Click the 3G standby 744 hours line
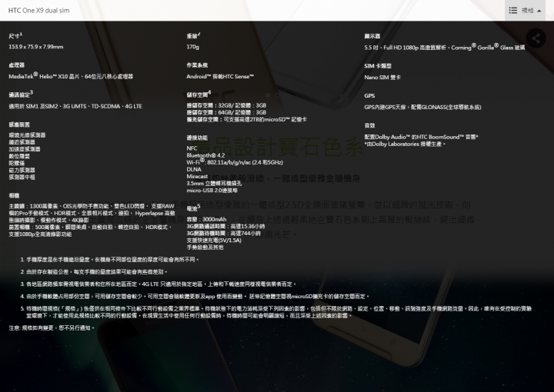Screen dimensions: 554x392 pos(224,233)
